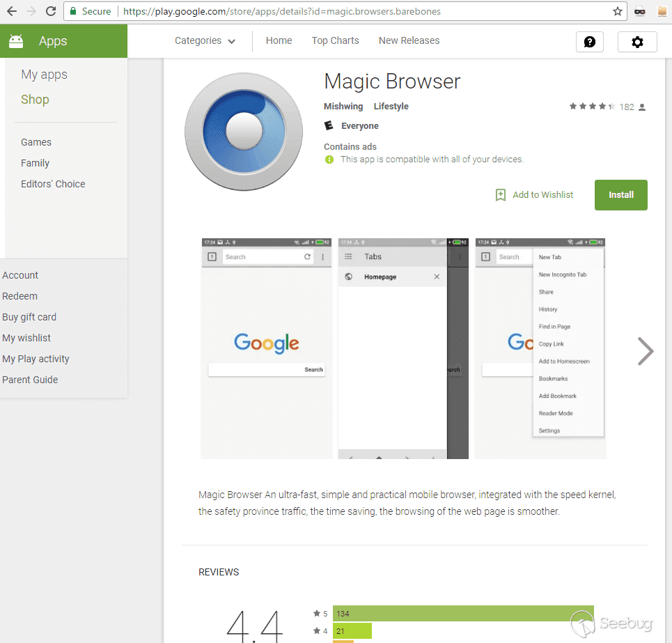This screenshot has width=672, height=643.
Task: Click the star rating next to 182
Action: tap(592, 107)
